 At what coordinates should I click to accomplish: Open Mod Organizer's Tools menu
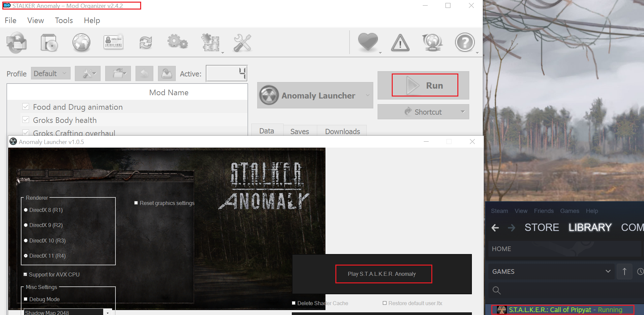coord(64,20)
